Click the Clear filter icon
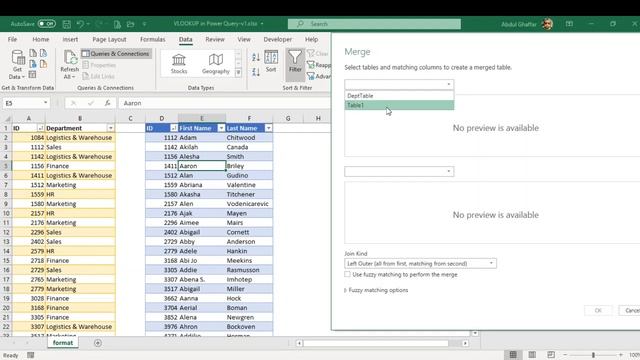The height and width of the screenshot is (360, 640). coord(317,53)
